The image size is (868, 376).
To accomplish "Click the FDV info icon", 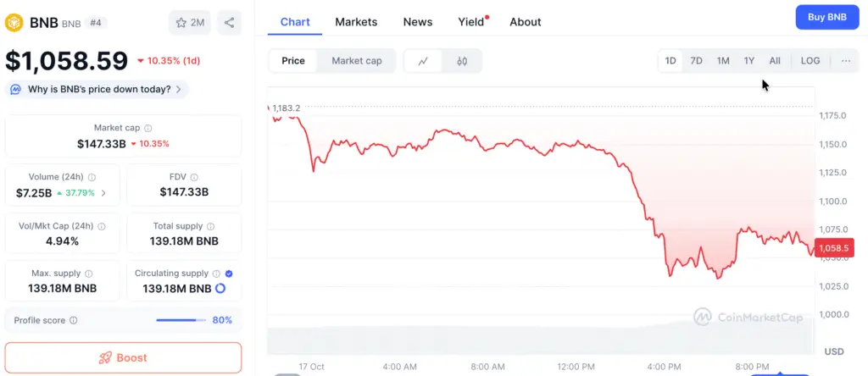I will click(194, 177).
